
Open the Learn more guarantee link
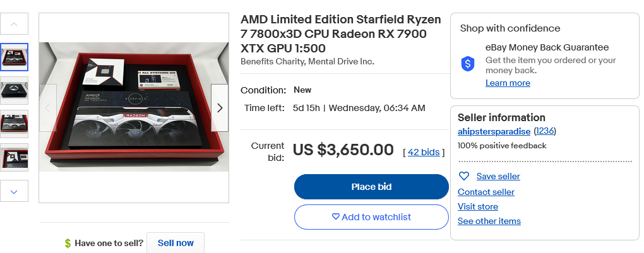tap(508, 83)
